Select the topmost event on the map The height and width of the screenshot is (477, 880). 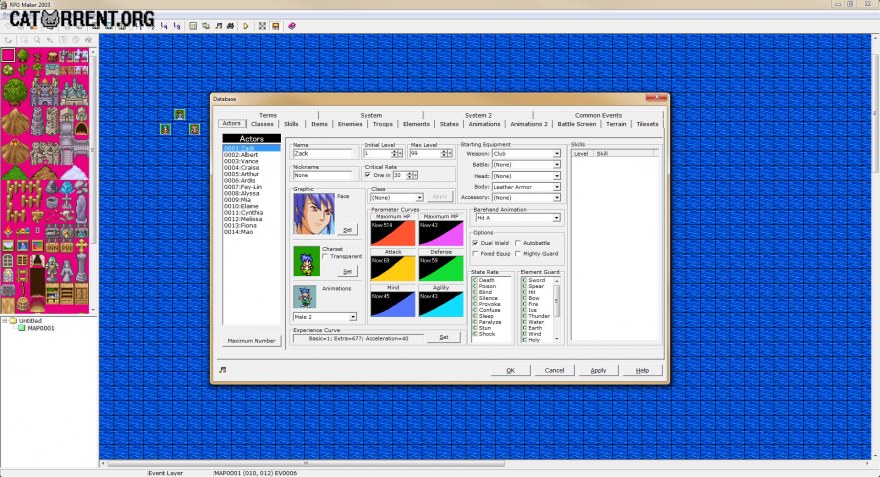[180, 115]
